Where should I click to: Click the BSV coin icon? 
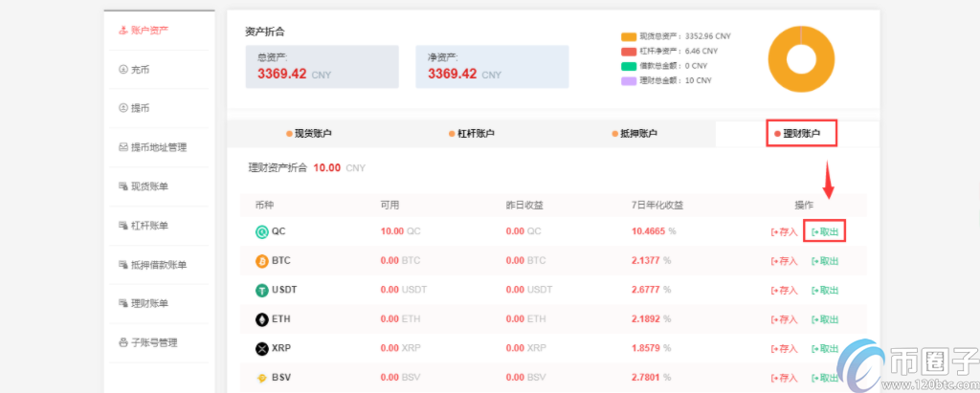[261, 379]
